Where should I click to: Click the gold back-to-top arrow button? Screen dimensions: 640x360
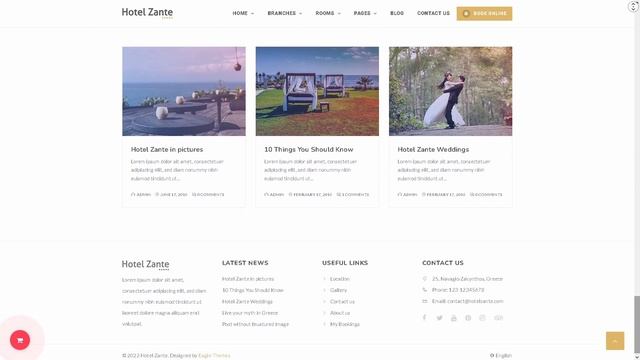tap(615, 341)
